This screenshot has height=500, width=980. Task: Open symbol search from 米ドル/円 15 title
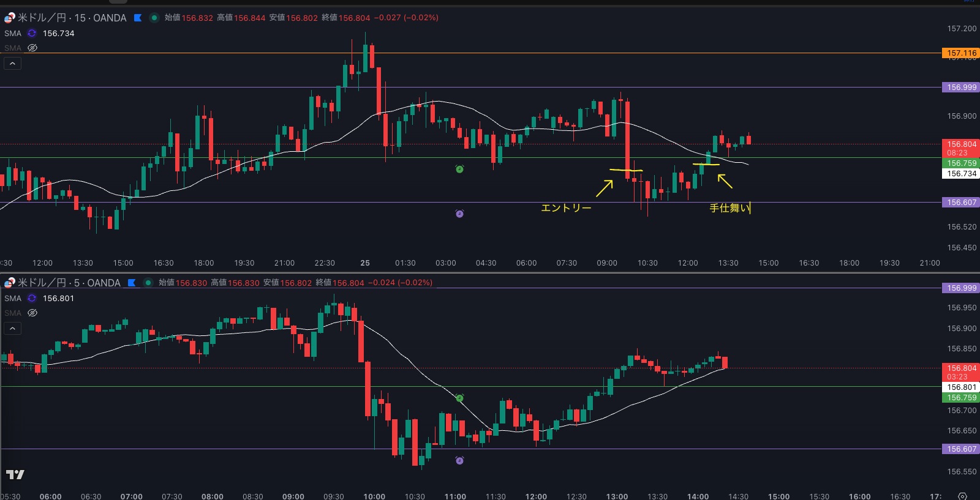click(x=72, y=18)
